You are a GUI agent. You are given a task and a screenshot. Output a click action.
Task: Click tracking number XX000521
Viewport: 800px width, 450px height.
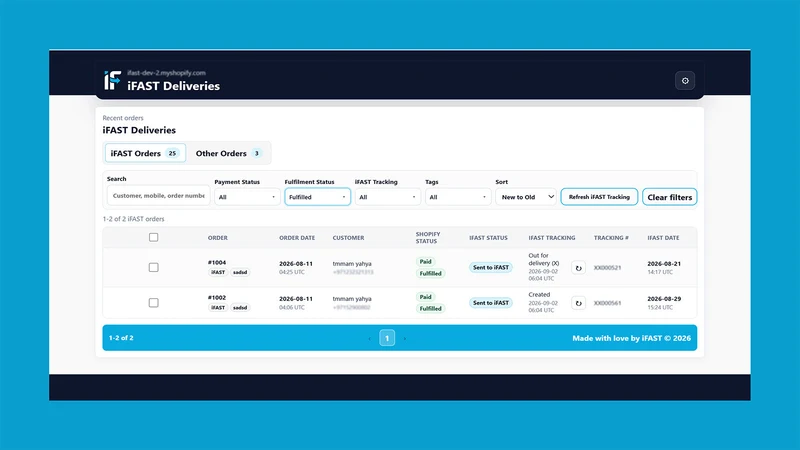click(607, 268)
